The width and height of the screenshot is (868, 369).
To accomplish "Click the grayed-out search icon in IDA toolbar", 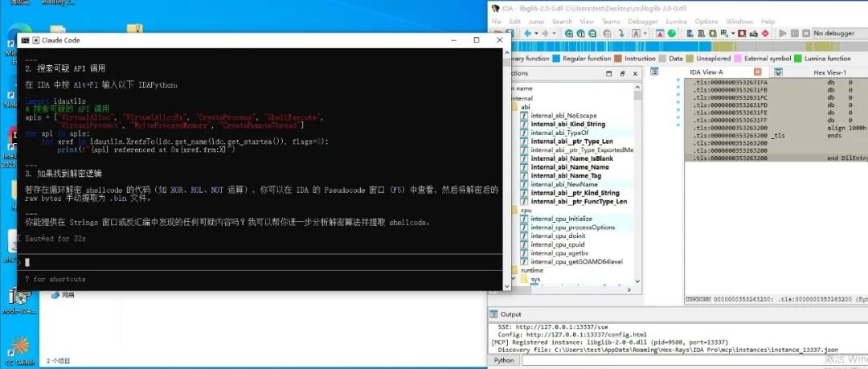I will [607, 33].
